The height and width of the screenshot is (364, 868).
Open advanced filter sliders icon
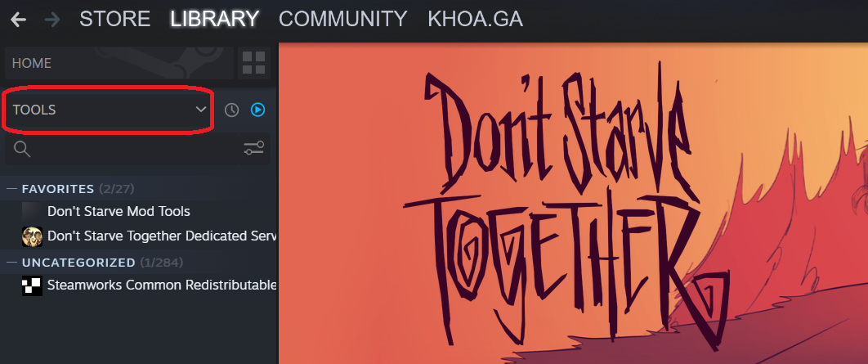pos(254,149)
